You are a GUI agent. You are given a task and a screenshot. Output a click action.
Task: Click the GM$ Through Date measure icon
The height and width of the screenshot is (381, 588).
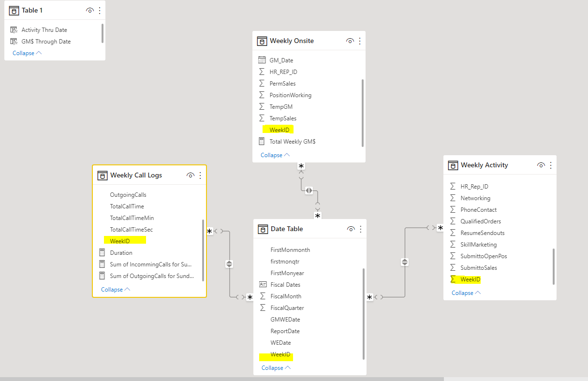[x=14, y=42]
